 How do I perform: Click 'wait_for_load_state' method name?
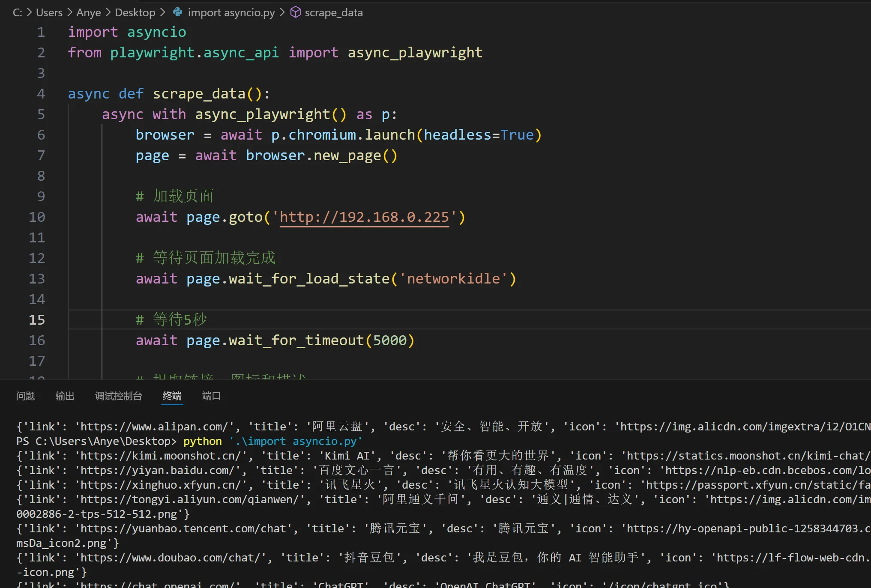309,279
